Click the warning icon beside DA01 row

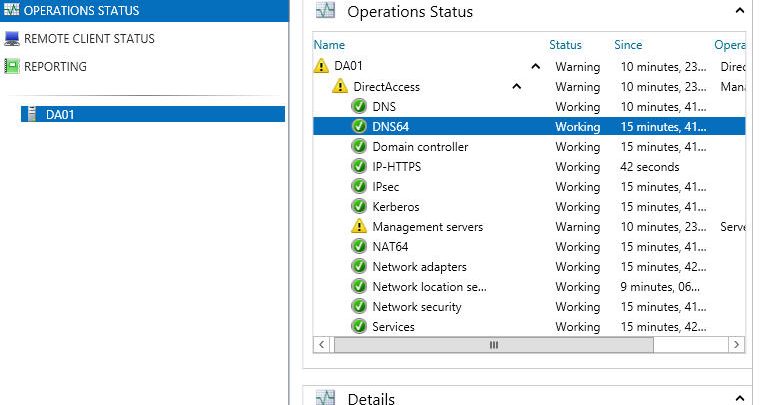321,67
